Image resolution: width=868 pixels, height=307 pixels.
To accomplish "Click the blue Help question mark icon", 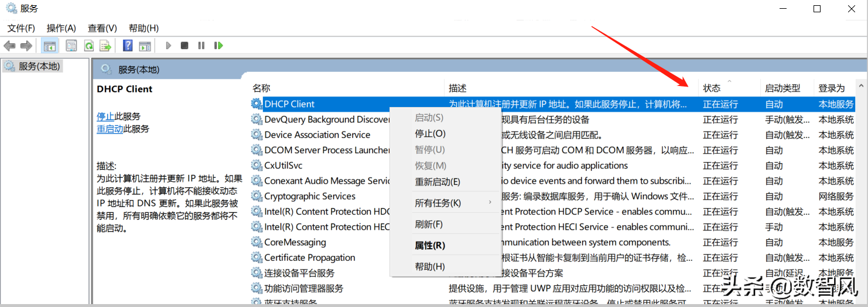I will [127, 46].
